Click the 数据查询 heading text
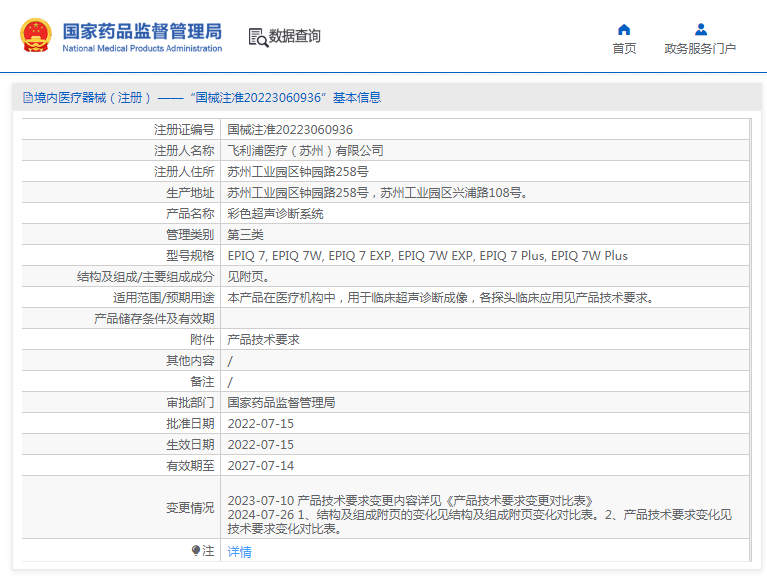 pyautogui.click(x=294, y=36)
